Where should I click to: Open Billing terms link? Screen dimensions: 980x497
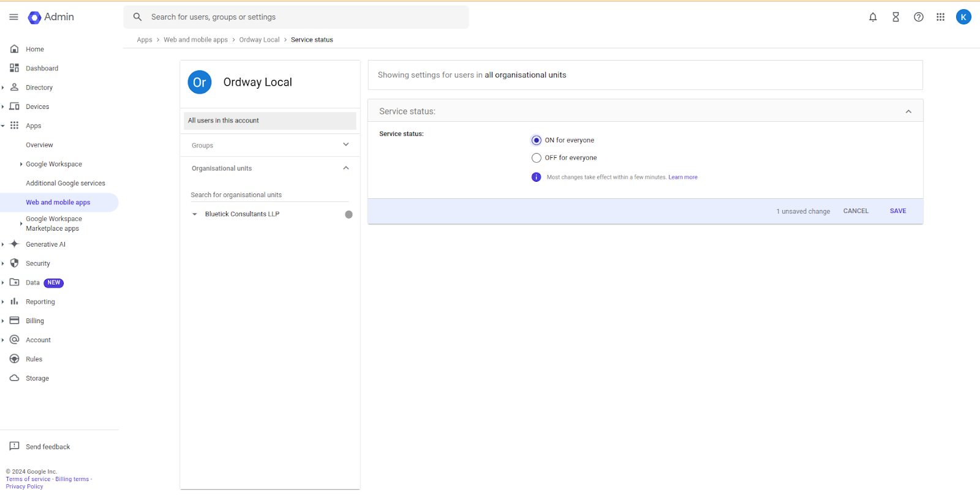72,479
